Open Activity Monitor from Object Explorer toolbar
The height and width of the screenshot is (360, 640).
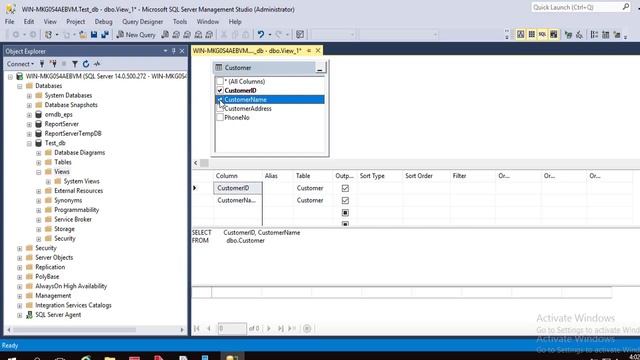[97, 64]
